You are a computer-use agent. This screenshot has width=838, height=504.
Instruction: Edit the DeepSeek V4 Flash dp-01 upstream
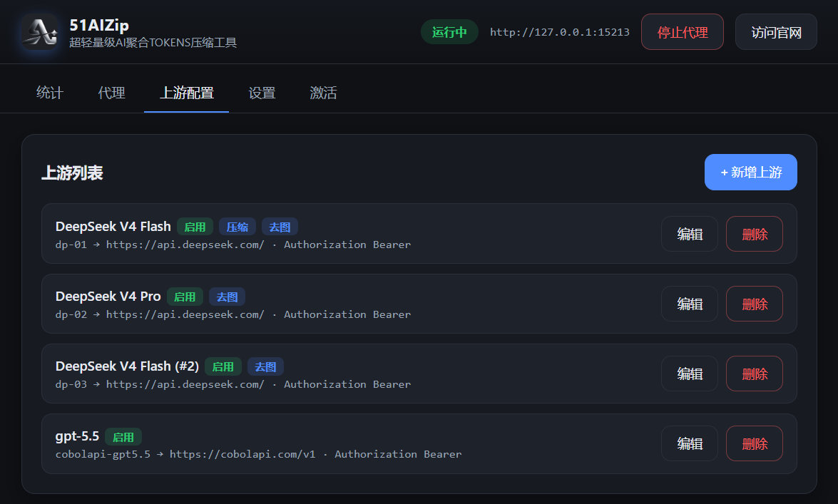690,234
